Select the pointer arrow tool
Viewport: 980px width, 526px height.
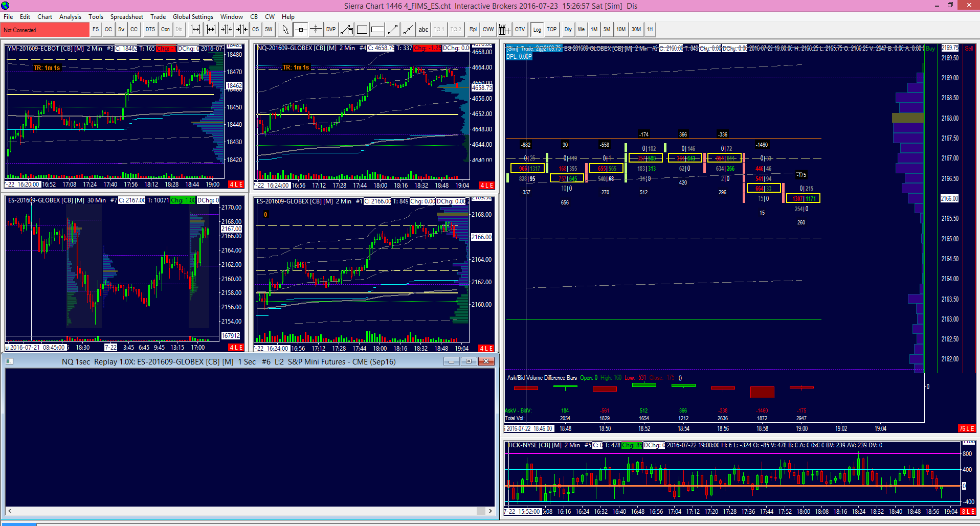[285, 30]
